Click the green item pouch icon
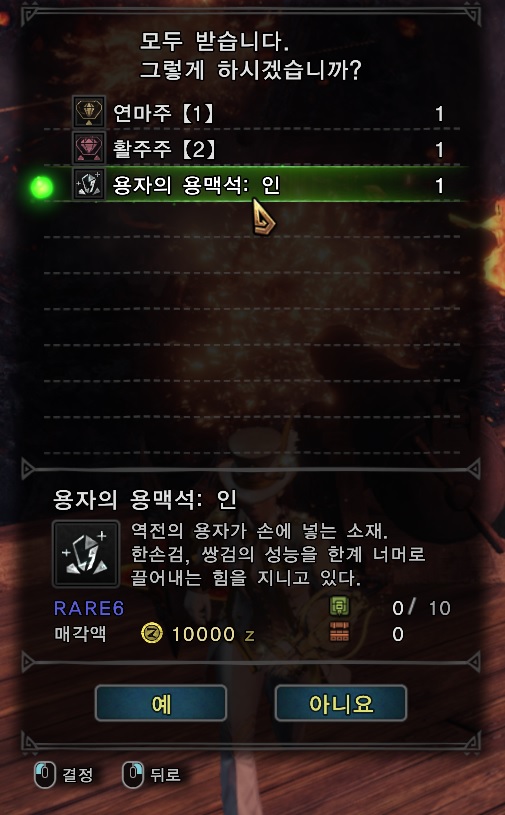The width and height of the screenshot is (505, 815). click(x=339, y=607)
